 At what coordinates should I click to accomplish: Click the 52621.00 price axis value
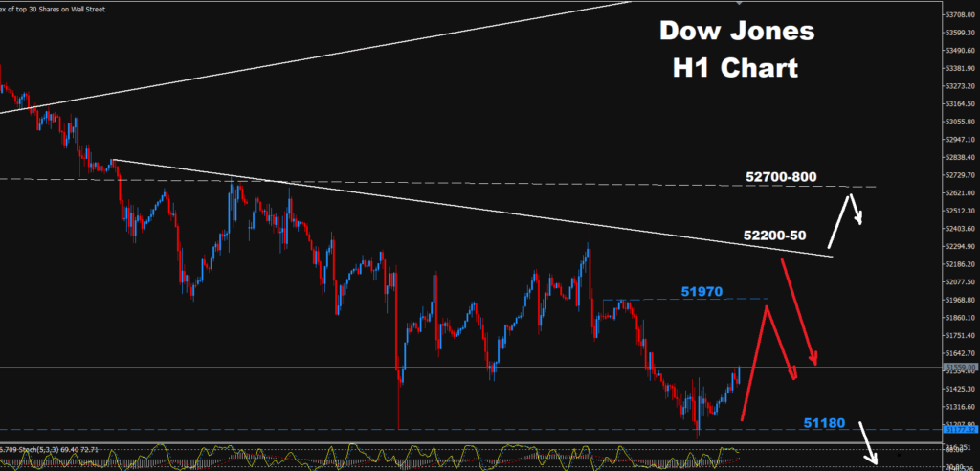961,192
